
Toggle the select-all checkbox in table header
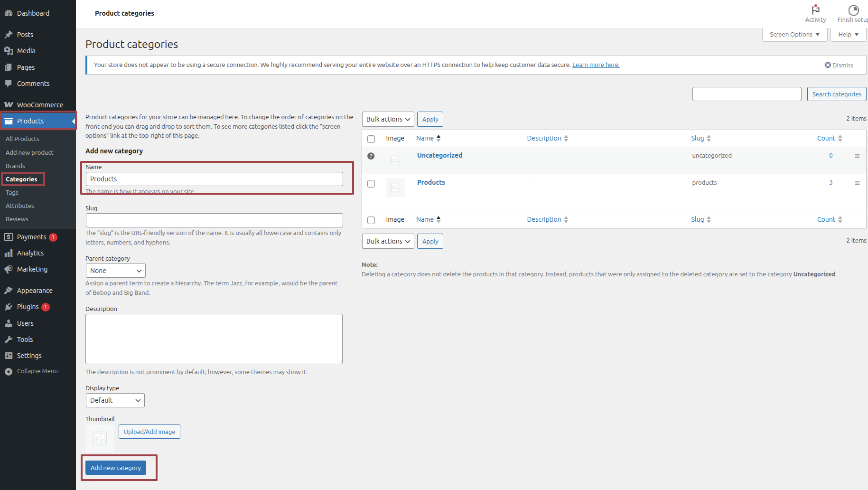point(371,139)
